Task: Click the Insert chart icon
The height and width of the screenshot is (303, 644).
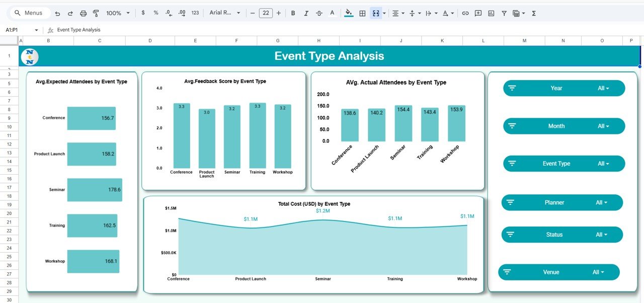Action: click(x=491, y=13)
